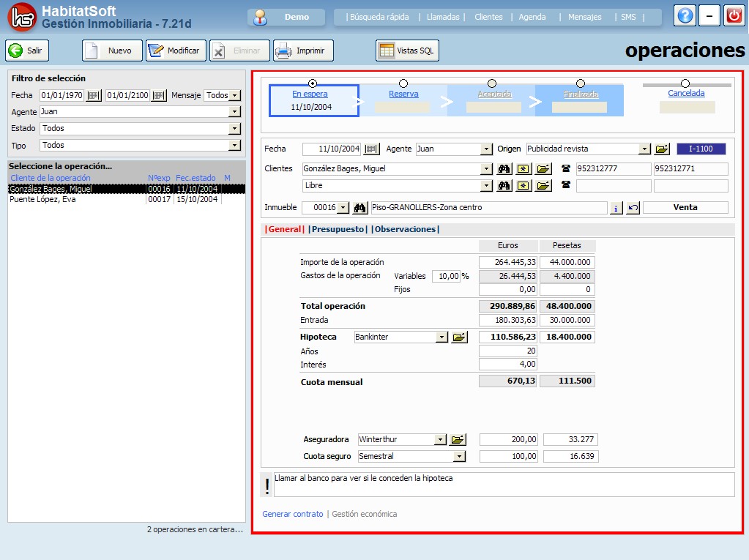749x560 pixels.
Task: Click exclamation mark alert icon
Action: [267, 486]
